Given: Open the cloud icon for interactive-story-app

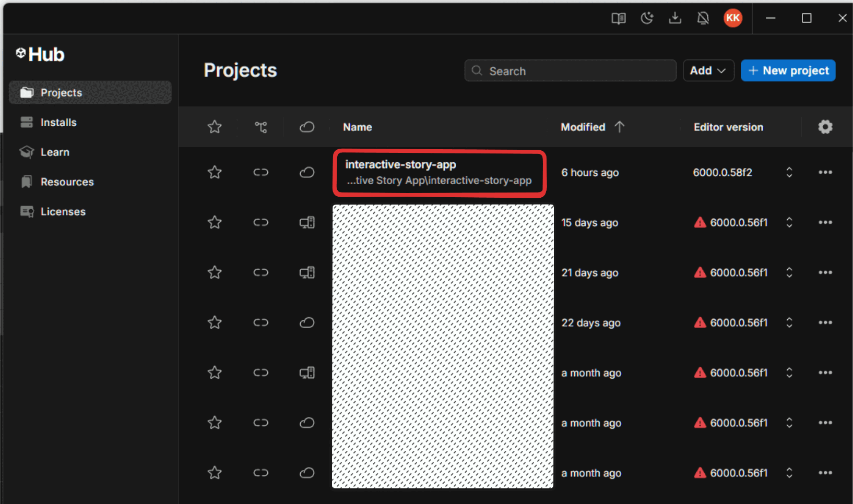Looking at the screenshot, I should pyautogui.click(x=307, y=172).
